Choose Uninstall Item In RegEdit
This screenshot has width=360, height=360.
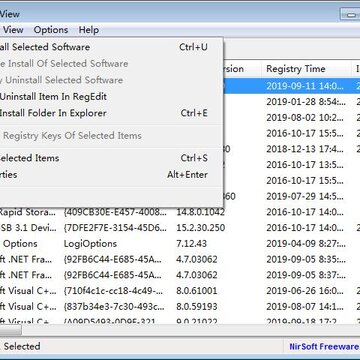click(104, 97)
